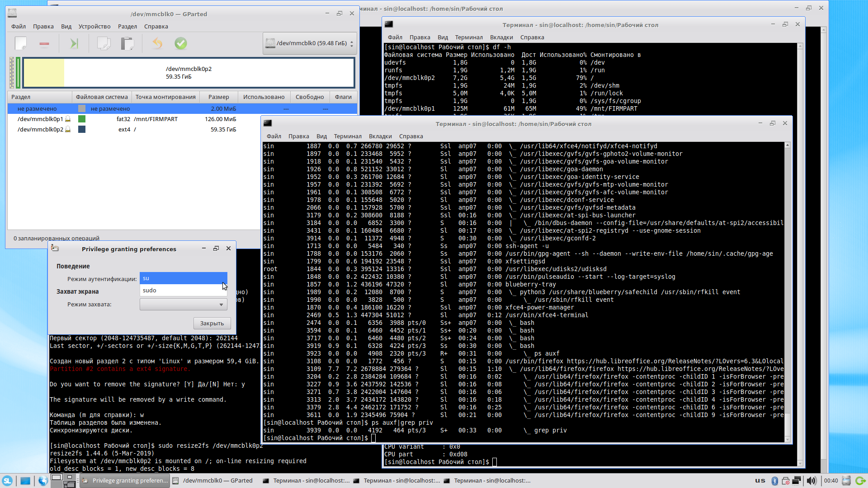Viewport: 868px width, 488px height.
Task: Click the Undo Last Operation arrow icon
Action: pyautogui.click(x=157, y=43)
